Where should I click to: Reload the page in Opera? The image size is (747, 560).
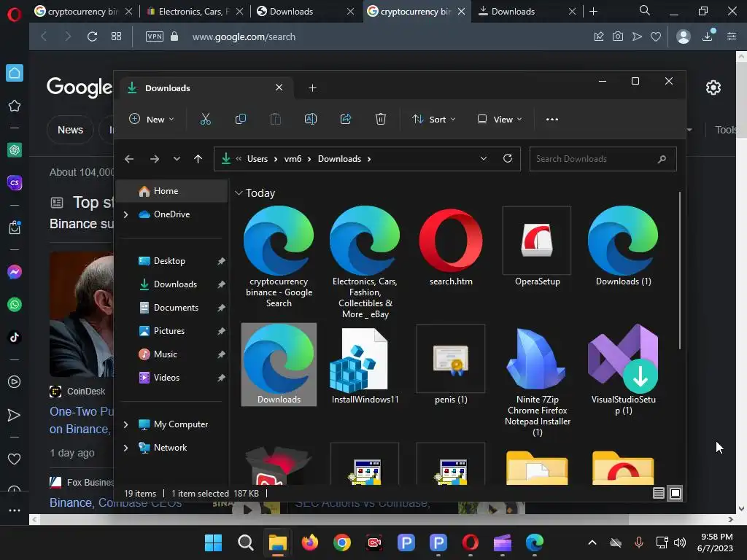coord(92,36)
